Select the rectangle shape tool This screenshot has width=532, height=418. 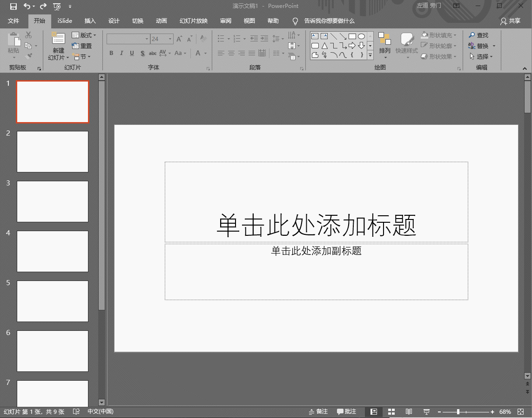pyautogui.click(x=352, y=36)
